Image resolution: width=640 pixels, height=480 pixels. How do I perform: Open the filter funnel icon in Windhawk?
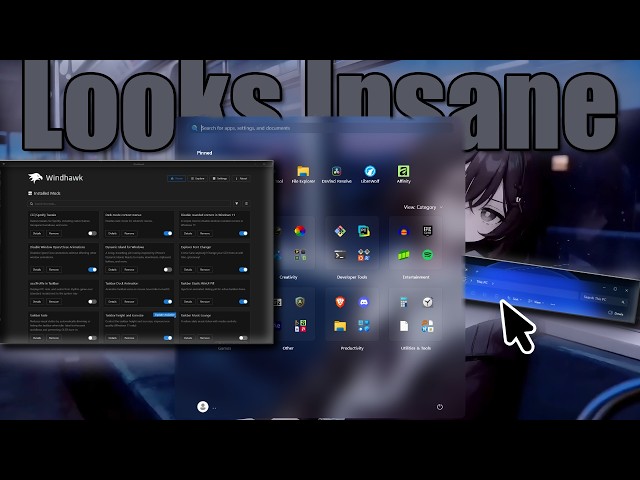tap(236, 203)
